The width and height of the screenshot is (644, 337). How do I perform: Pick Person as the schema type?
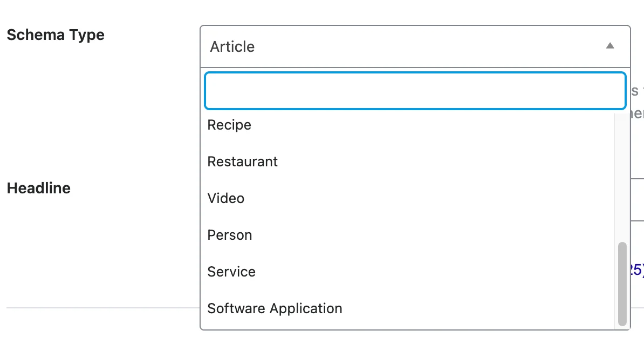pyautogui.click(x=230, y=235)
